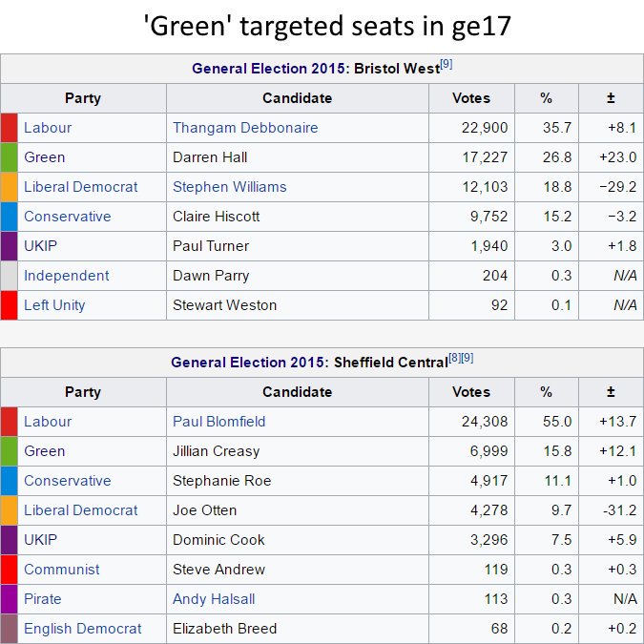Click the '35.7' percentage cell
The width and height of the screenshot is (644, 644).
click(547, 128)
